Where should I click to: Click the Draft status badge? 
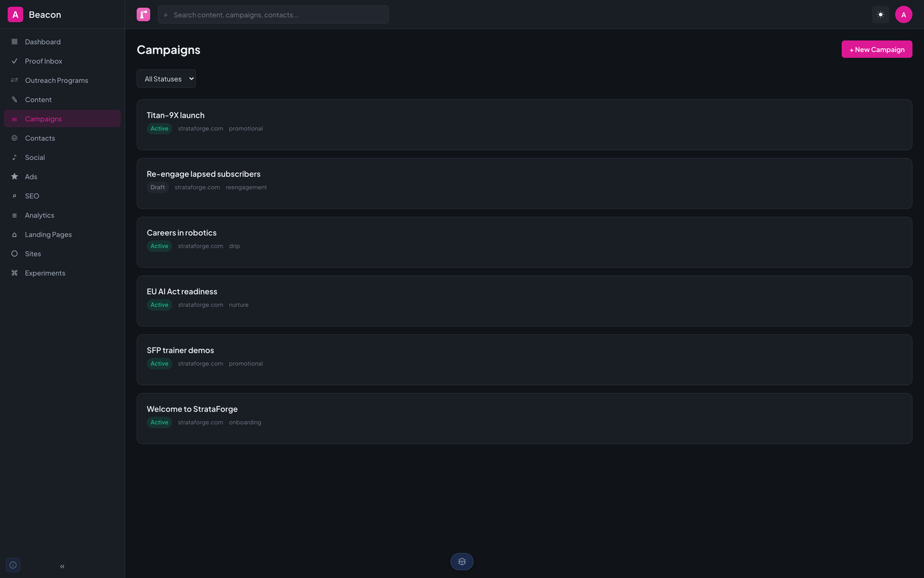[x=158, y=188]
